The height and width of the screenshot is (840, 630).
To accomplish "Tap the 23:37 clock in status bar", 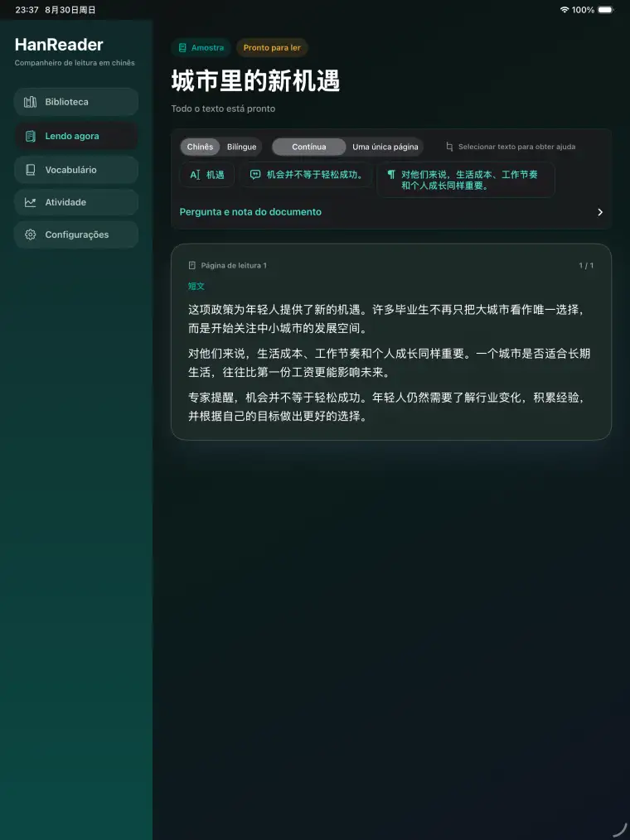I will 27,10.
